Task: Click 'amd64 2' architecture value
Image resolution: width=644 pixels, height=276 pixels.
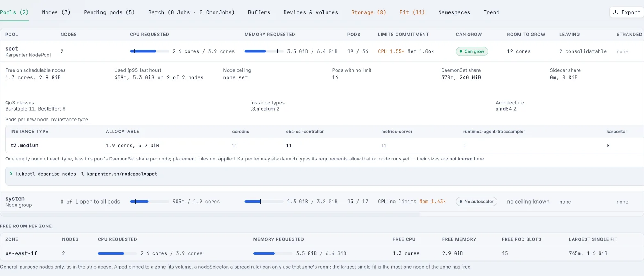Action: tap(506, 109)
